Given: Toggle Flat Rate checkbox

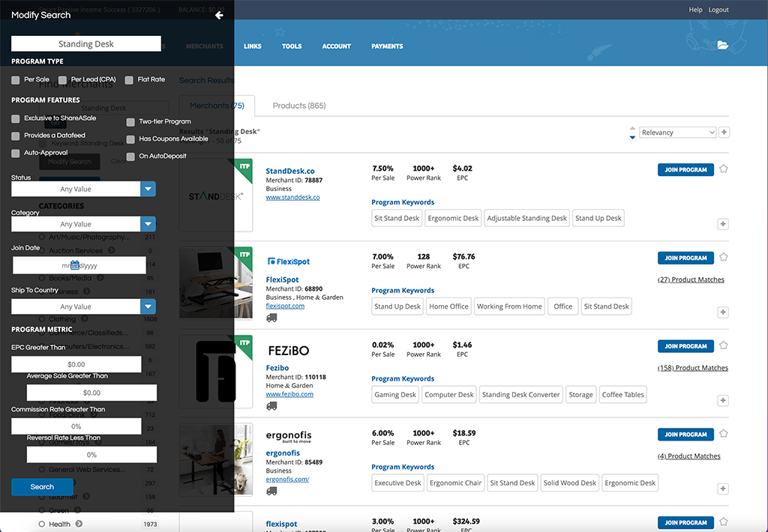Looking at the screenshot, I should tap(129, 79).
